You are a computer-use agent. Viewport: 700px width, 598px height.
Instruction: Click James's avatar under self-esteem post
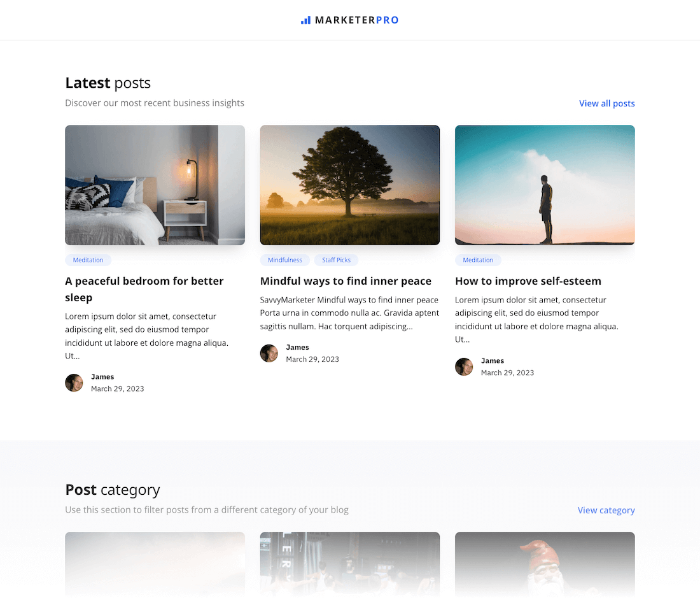464,367
